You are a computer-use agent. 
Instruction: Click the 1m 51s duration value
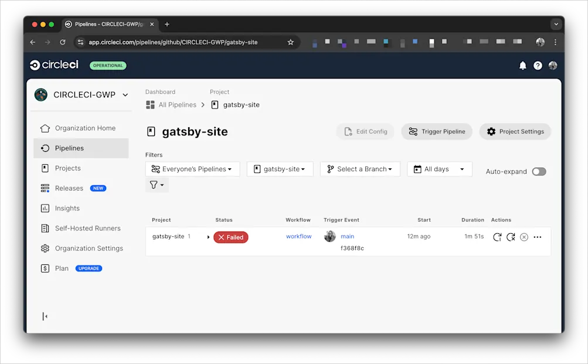(x=474, y=237)
